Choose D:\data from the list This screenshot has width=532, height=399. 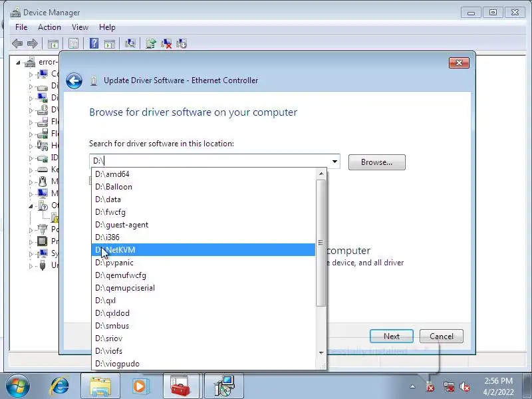[203, 199]
